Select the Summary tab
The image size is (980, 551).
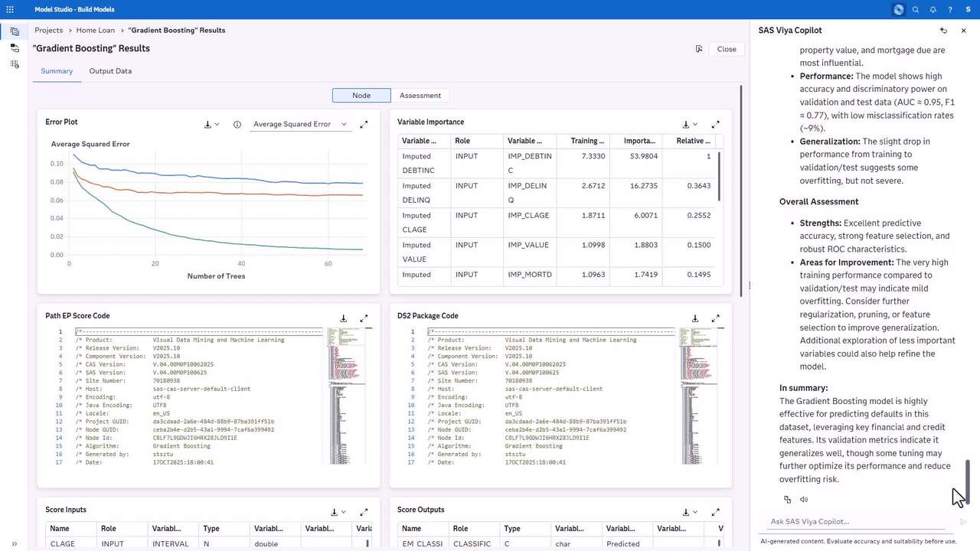click(57, 71)
